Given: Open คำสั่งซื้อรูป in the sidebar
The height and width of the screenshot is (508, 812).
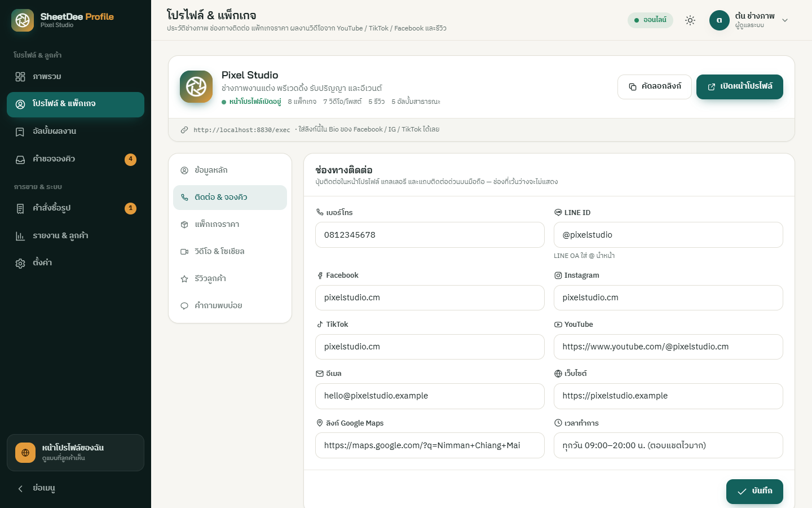Looking at the screenshot, I should [76, 208].
